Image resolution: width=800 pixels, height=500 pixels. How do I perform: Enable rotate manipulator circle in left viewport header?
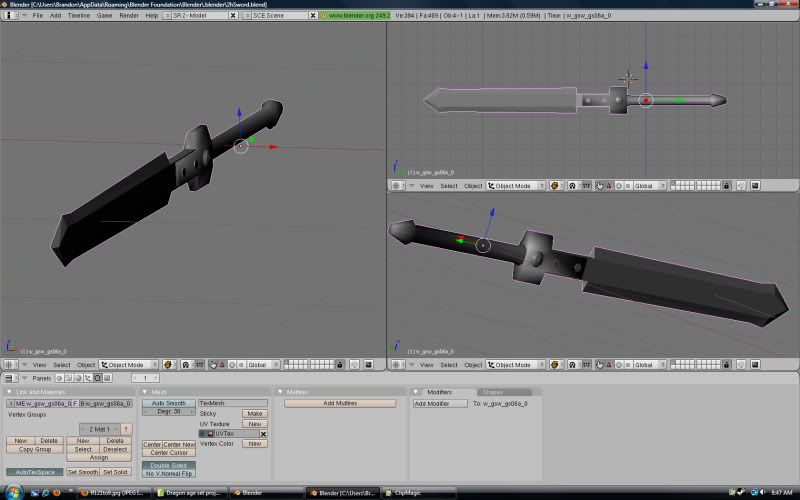[232, 365]
